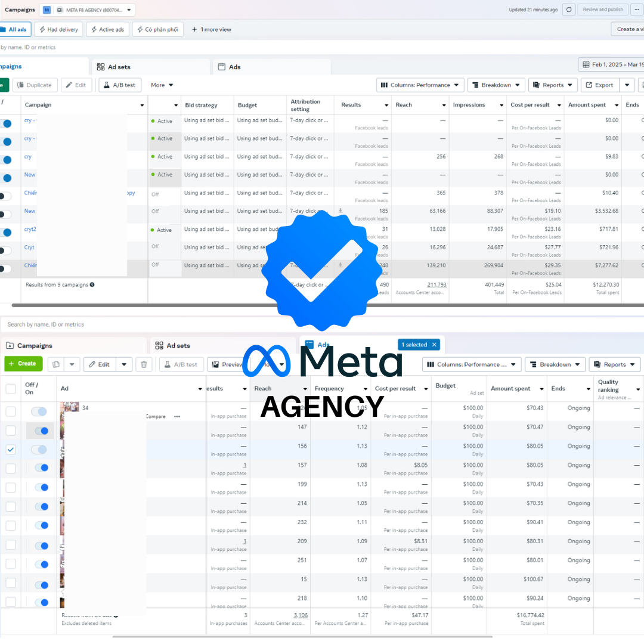This screenshot has height=644, width=644.
Task: Click the green Create button
Action: [23, 364]
